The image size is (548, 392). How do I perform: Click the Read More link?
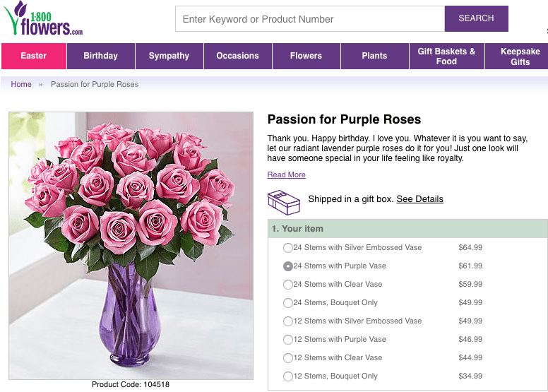(286, 175)
